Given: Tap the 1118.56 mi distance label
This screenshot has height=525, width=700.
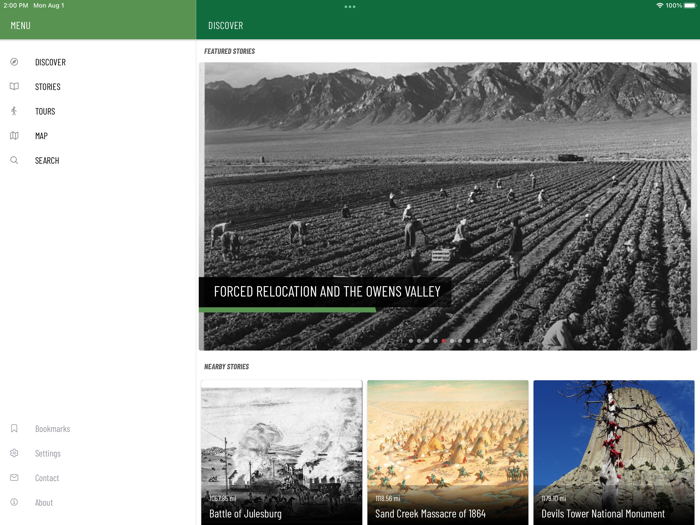Looking at the screenshot, I should (x=388, y=498).
